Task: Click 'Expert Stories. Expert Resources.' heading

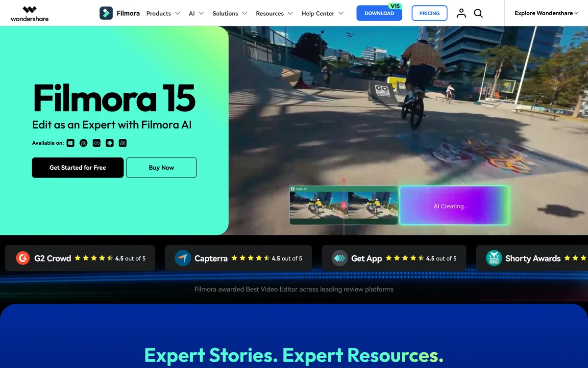Action: [x=294, y=355]
